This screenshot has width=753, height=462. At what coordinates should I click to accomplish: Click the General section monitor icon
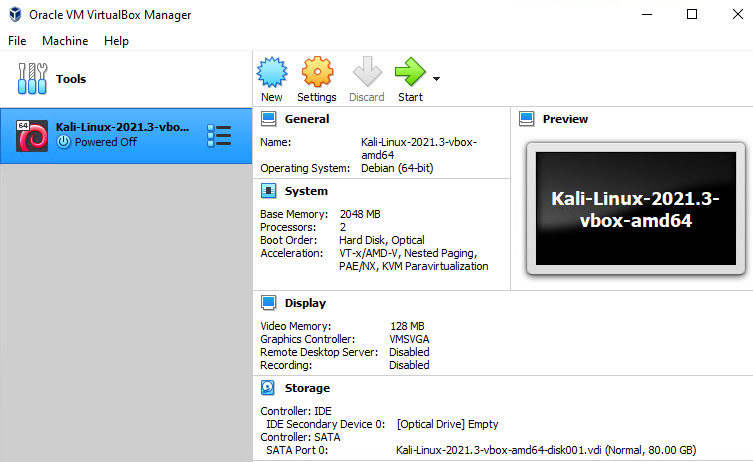point(268,119)
